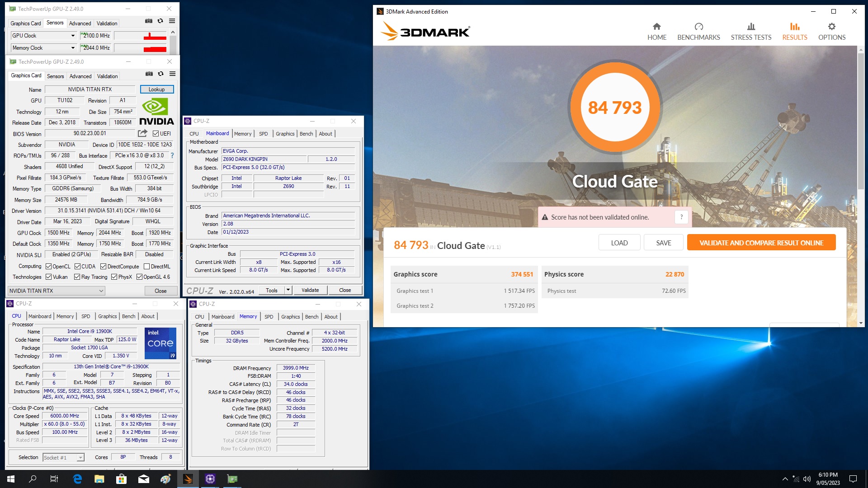The height and width of the screenshot is (488, 868).
Task: Toggle the Ray Tracing checkbox
Action: point(77,277)
